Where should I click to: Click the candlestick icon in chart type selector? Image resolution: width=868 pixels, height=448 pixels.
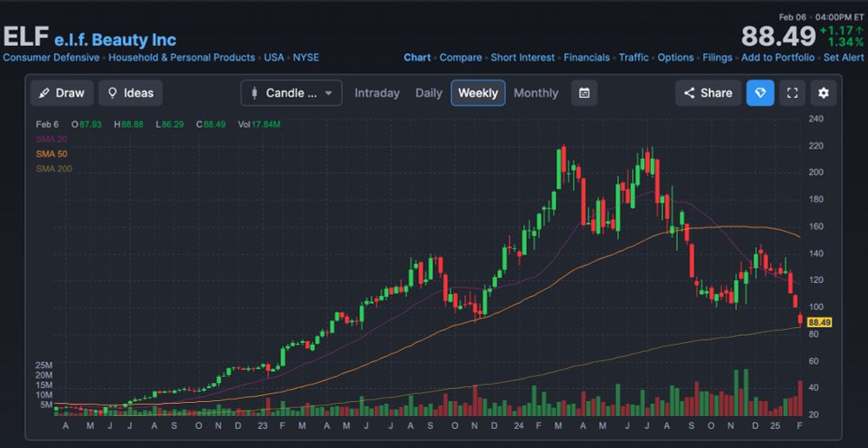254,93
